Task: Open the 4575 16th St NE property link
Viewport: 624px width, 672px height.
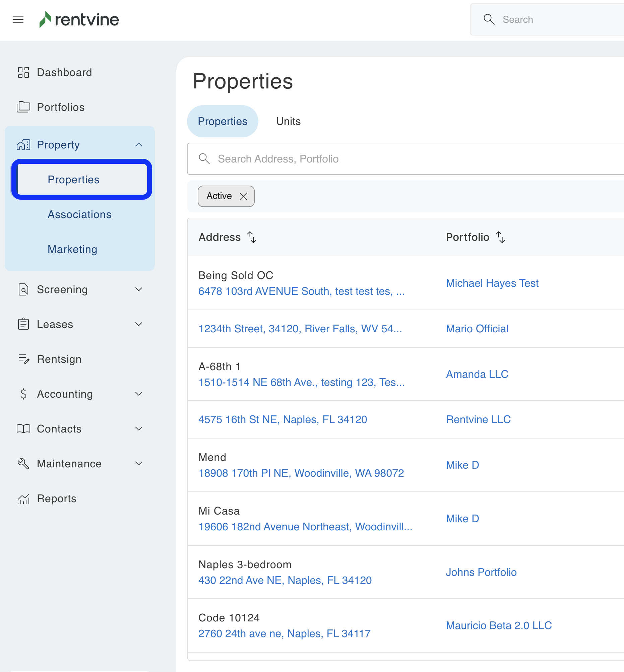Action: pyautogui.click(x=283, y=419)
